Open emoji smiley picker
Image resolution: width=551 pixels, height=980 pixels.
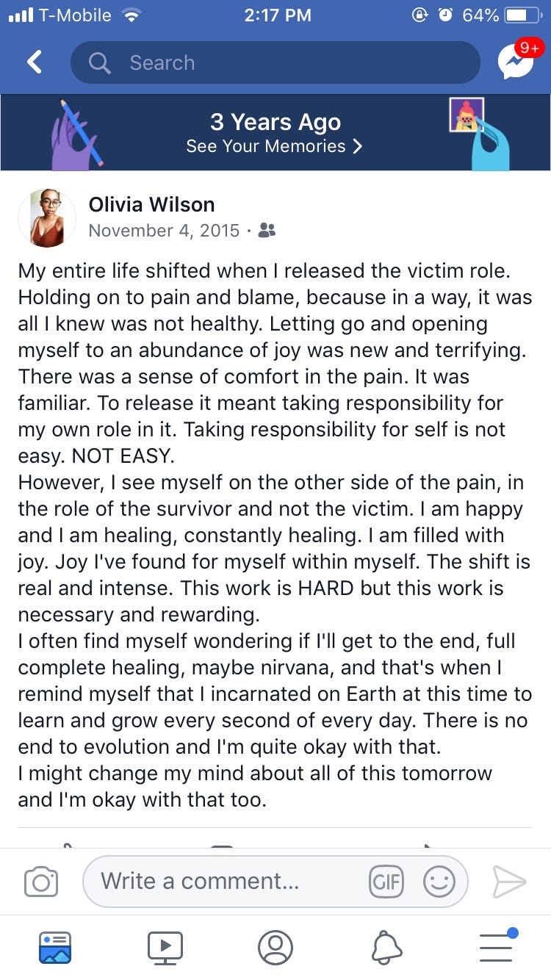tap(439, 882)
